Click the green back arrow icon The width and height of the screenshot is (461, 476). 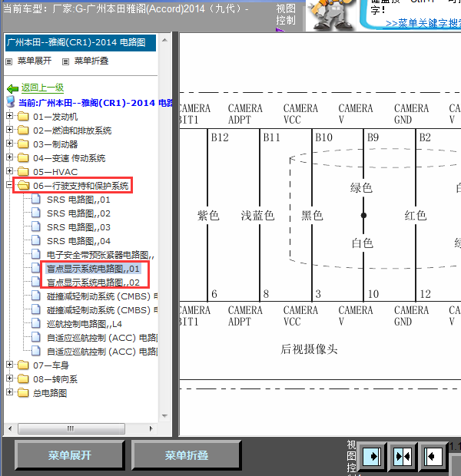[x=12, y=88]
